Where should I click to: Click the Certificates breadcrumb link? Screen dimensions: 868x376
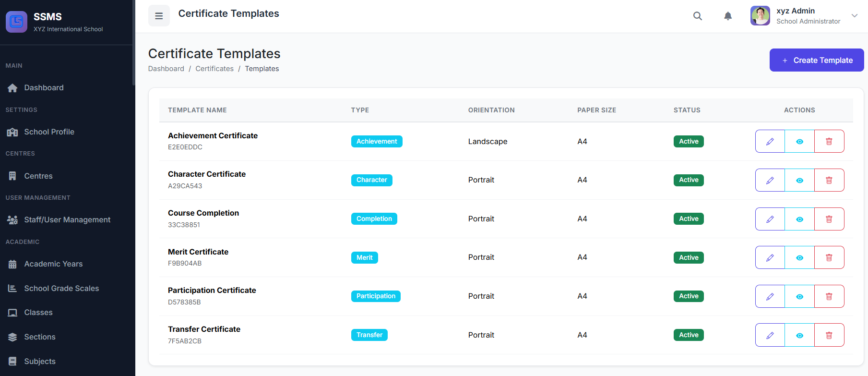click(x=214, y=69)
